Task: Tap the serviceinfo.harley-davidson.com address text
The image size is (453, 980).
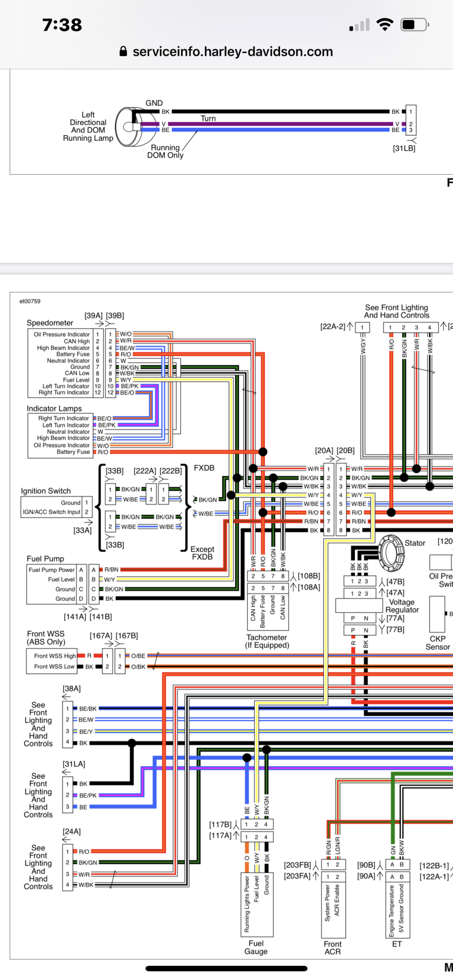Action: pyautogui.click(x=232, y=52)
